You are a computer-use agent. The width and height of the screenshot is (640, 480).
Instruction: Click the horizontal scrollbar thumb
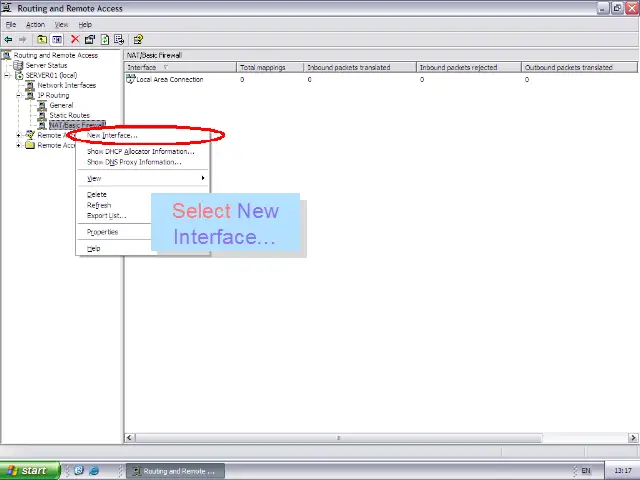pyautogui.click(x=338, y=438)
